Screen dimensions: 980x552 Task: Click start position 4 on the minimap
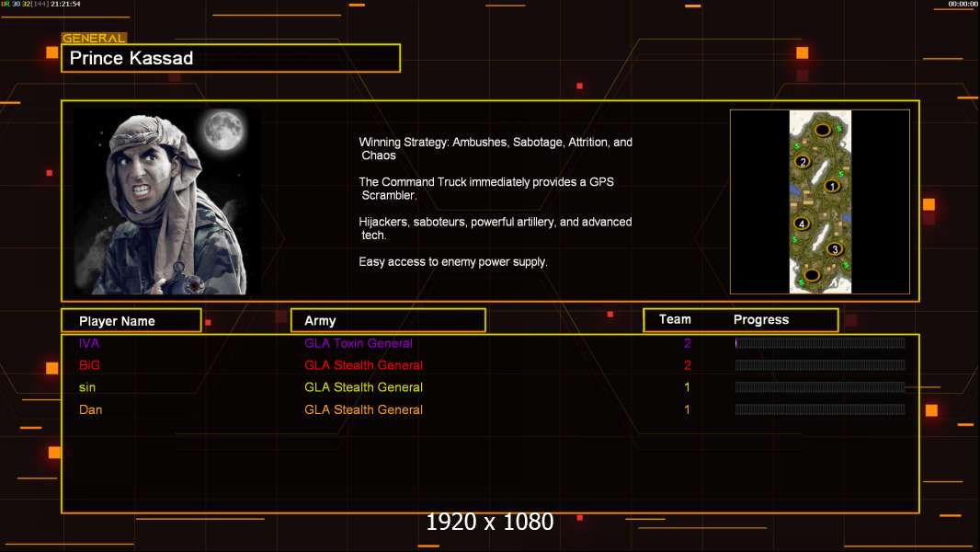click(802, 224)
